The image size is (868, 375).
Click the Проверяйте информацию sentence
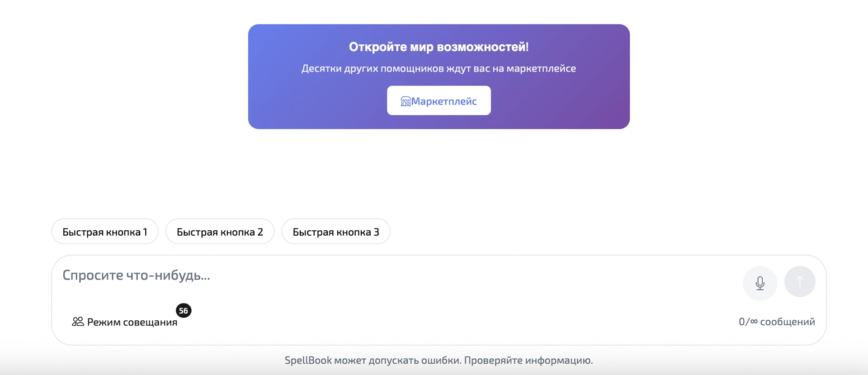point(528,360)
